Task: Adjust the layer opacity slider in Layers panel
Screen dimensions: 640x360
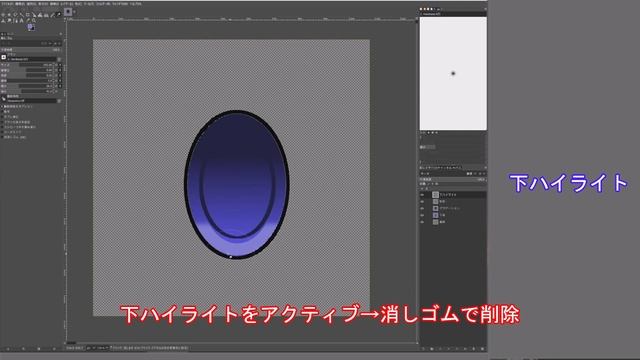Action: click(452, 179)
